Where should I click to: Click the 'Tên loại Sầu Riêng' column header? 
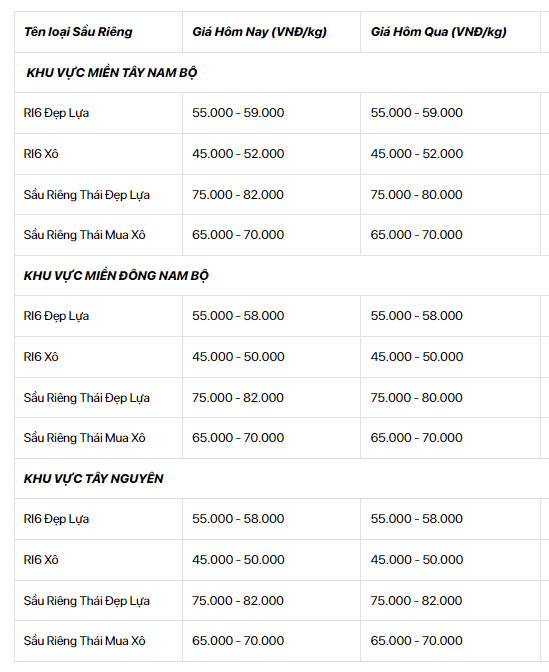(x=78, y=32)
